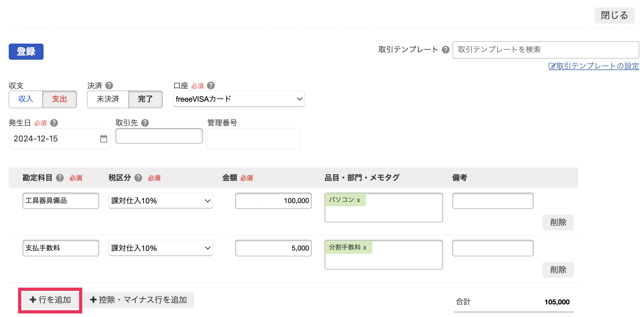Edit amount field showing 100,000
The width and height of the screenshot is (644, 317).
point(273,201)
